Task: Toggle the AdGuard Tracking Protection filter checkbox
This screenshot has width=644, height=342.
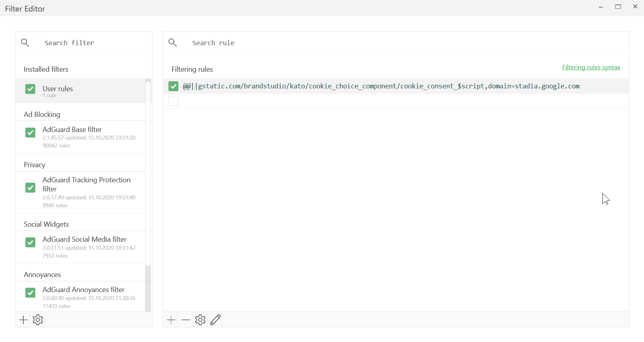Action: pyautogui.click(x=31, y=187)
